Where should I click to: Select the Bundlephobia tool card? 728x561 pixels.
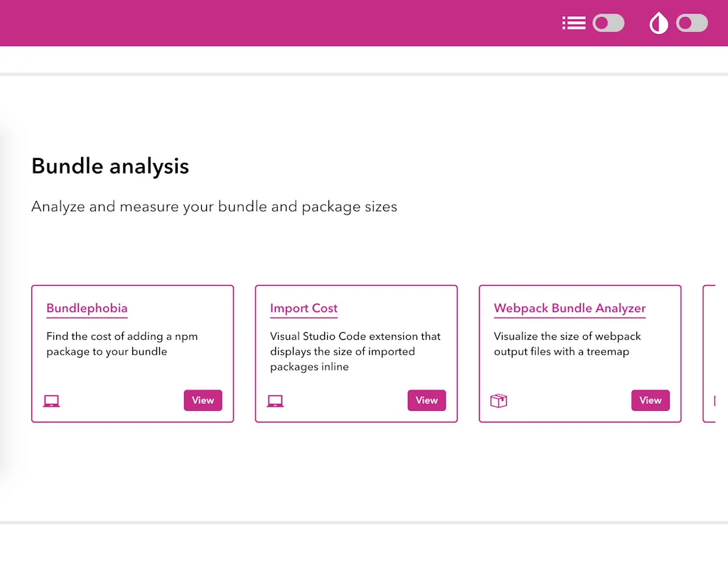click(x=132, y=353)
